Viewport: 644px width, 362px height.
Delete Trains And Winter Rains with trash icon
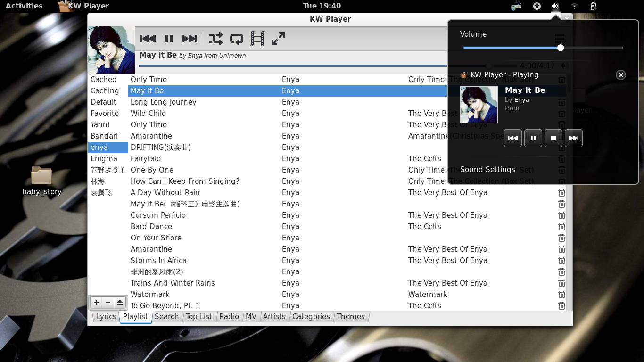[561, 283]
